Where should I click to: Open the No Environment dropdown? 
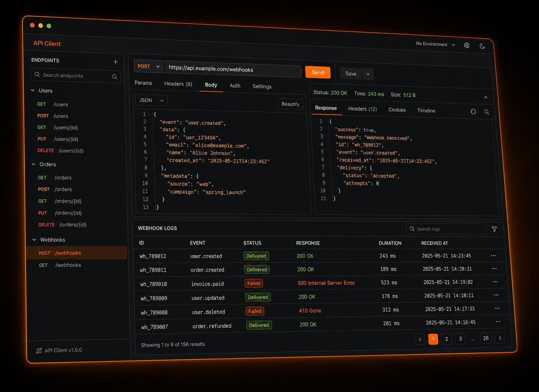[x=436, y=44]
